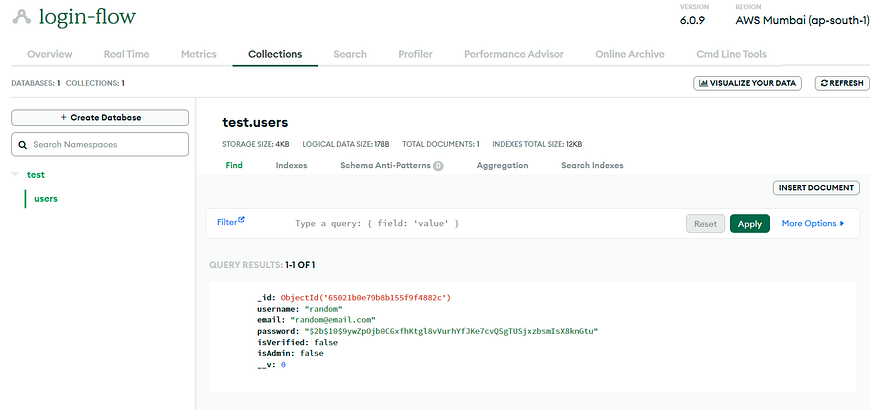Image resolution: width=880 pixels, height=410 pixels.
Task: Open the Collections tab
Action: tap(275, 54)
